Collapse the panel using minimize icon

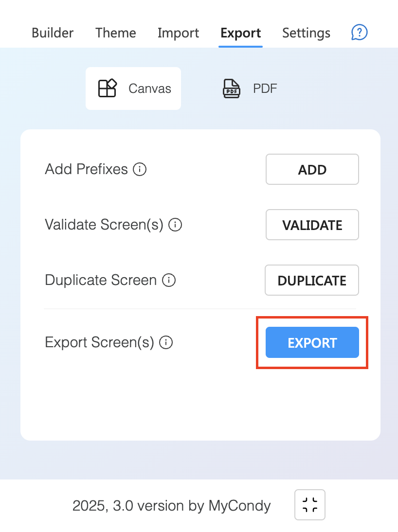(310, 504)
